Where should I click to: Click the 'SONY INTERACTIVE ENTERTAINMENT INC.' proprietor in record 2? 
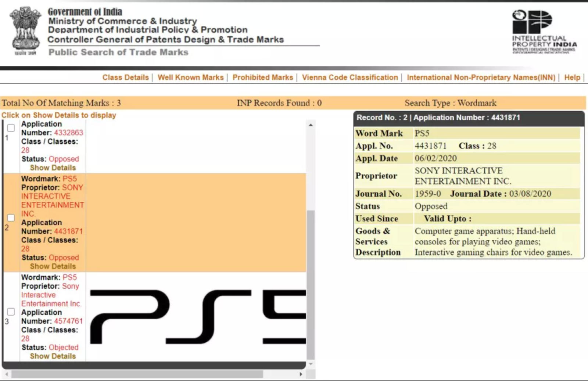(x=53, y=201)
